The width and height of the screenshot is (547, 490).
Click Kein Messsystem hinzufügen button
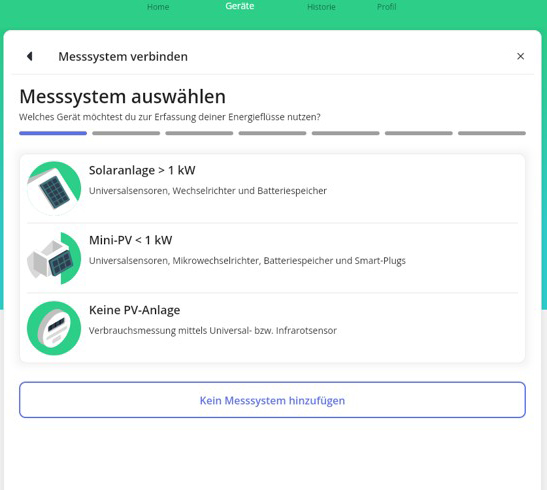tap(272, 400)
